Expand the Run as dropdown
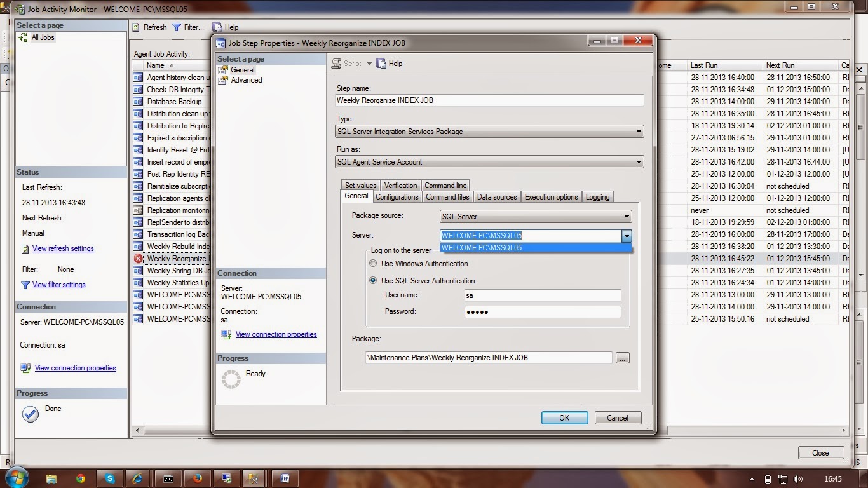The width and height of the screenshot is (868, 488). point(640,162)
